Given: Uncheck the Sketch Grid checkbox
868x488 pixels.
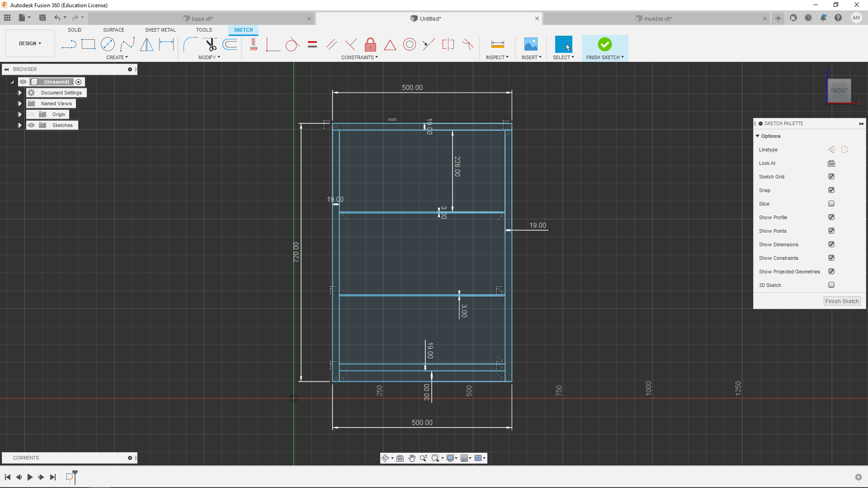Looking at the screenshot, I should pyautogui.click(x=831, y=177).
